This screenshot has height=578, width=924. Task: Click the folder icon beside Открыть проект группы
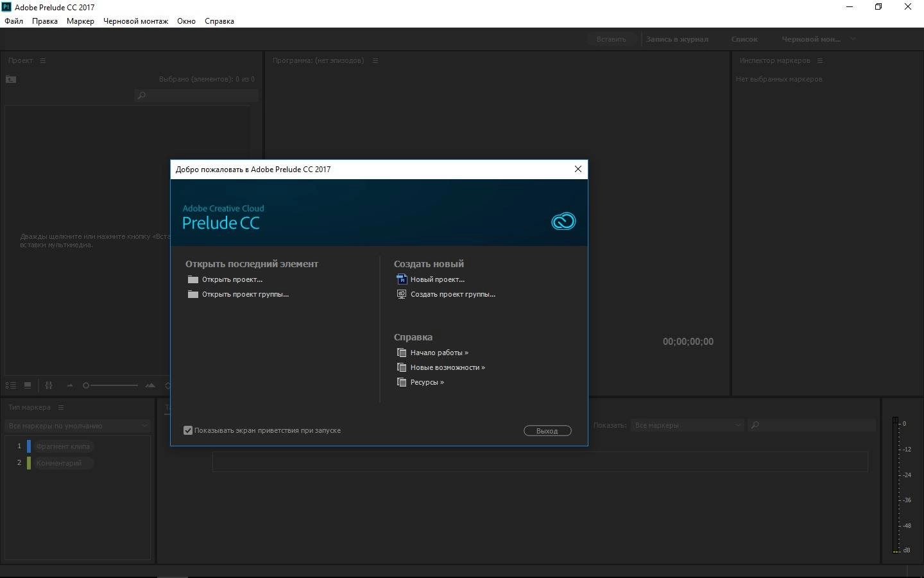[x=193, y=294]
